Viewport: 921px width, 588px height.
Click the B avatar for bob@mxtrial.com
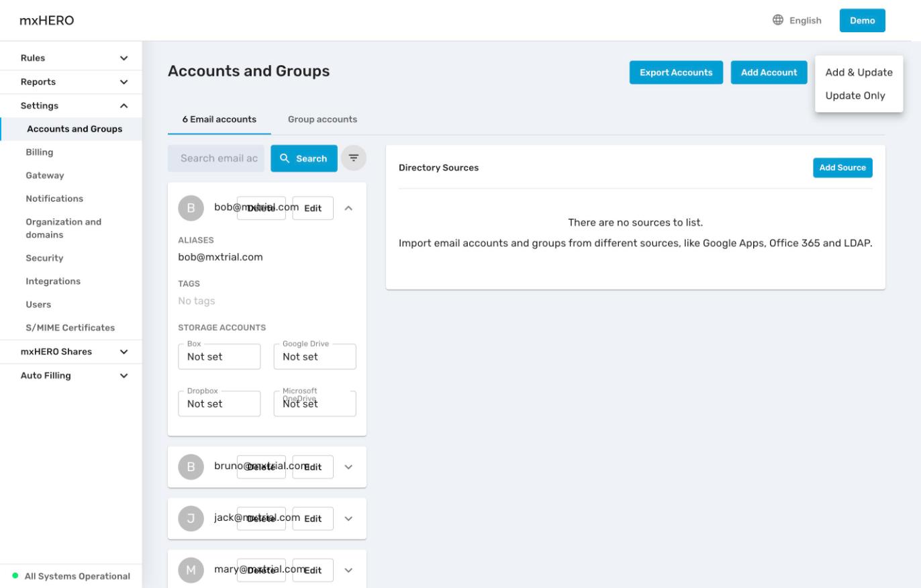(191, 208)
